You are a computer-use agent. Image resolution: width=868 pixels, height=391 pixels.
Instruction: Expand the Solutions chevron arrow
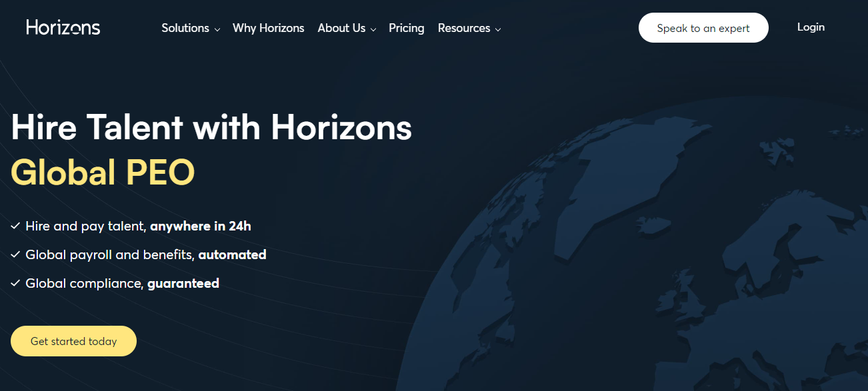click(x=217, y=29)
